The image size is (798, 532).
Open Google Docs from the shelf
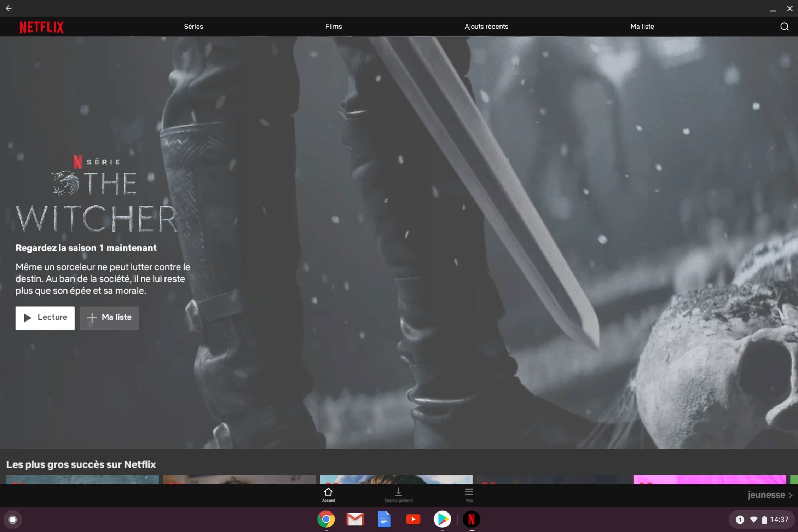[384, 519]
